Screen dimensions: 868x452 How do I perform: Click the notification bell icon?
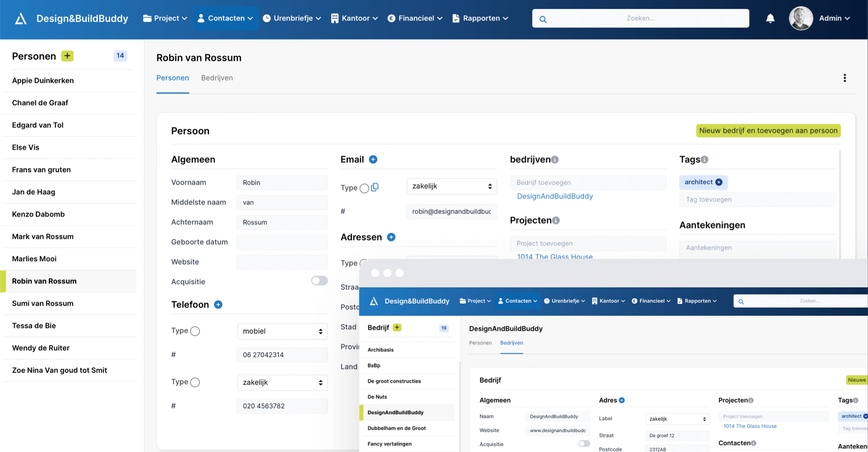pos(770,18)
